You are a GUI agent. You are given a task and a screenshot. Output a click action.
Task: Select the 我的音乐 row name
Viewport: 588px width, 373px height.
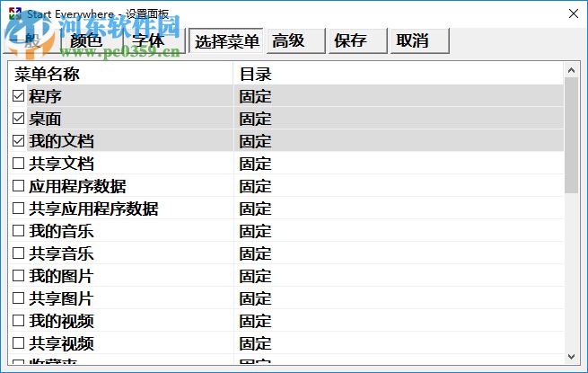coord(62,231)
